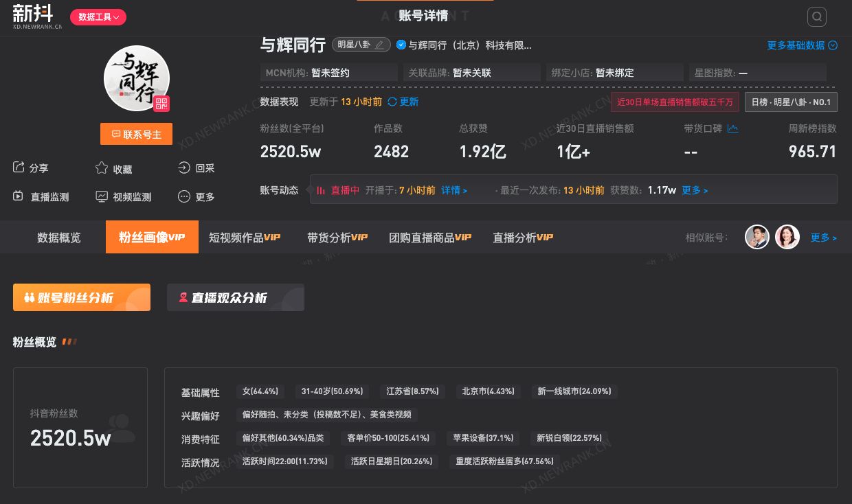
Task: Click 更多 link after 获赞数
Action: [x=695, y=190]
